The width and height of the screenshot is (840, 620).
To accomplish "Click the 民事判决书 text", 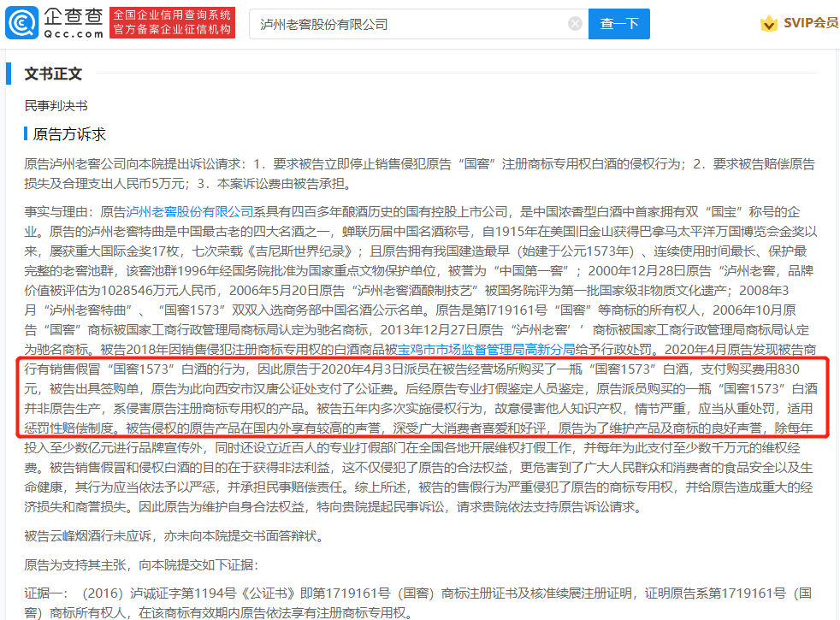I will point(56,106).
